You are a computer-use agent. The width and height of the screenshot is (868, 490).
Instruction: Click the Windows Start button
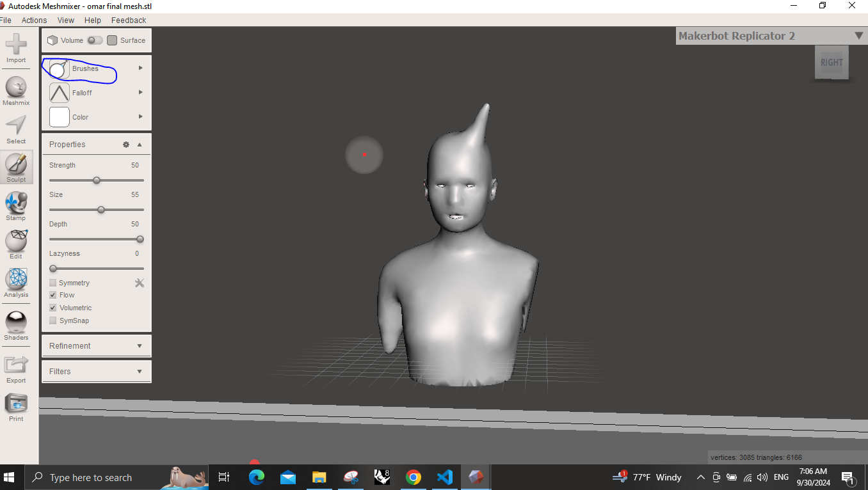[x=10, y=477]
